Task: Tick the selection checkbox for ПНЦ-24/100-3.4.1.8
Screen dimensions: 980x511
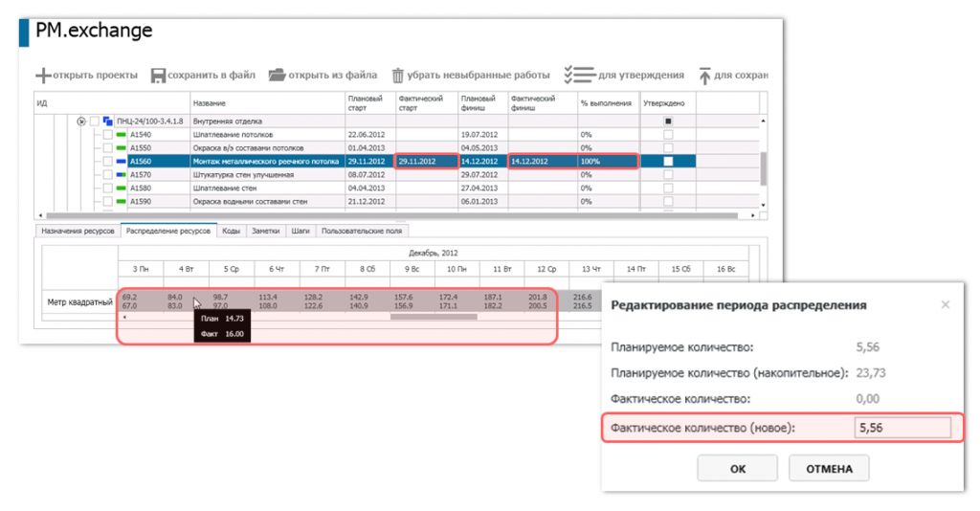Action: pyautogui.click(x=95, y=122)
